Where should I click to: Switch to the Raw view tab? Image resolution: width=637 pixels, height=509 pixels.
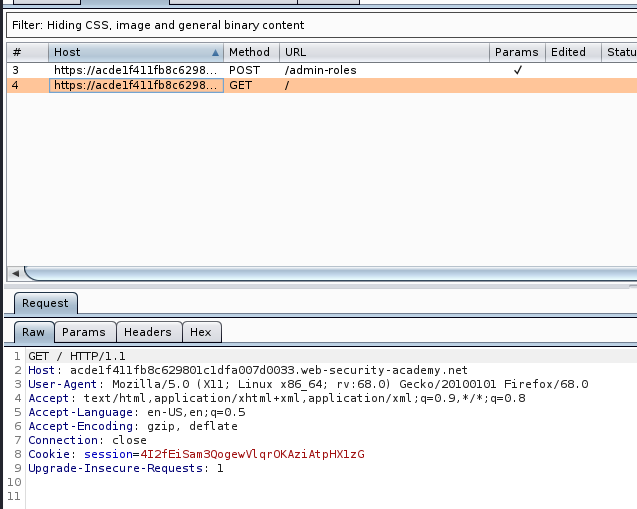pos(34,332)
